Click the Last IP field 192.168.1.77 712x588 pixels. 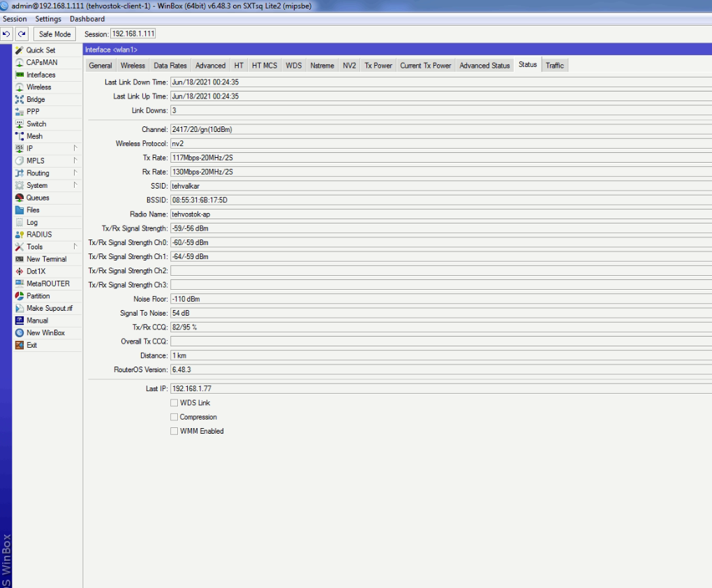click(441, 388)
